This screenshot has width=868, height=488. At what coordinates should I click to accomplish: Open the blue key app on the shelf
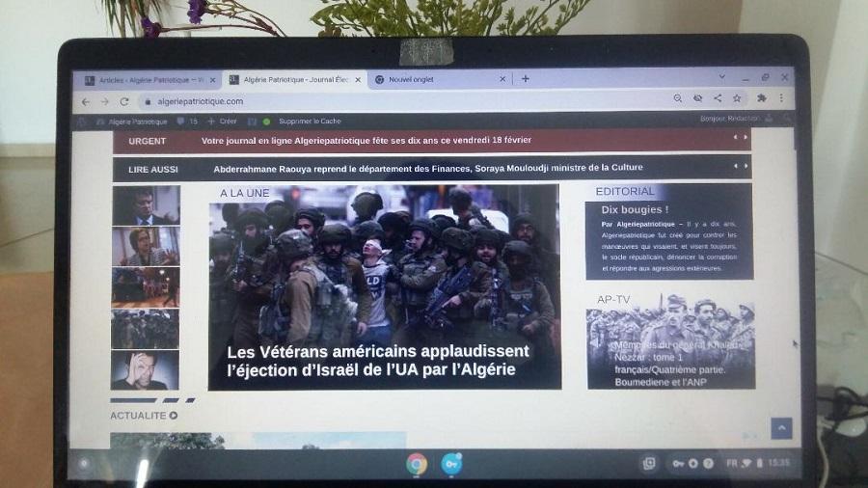pos(451,464)
